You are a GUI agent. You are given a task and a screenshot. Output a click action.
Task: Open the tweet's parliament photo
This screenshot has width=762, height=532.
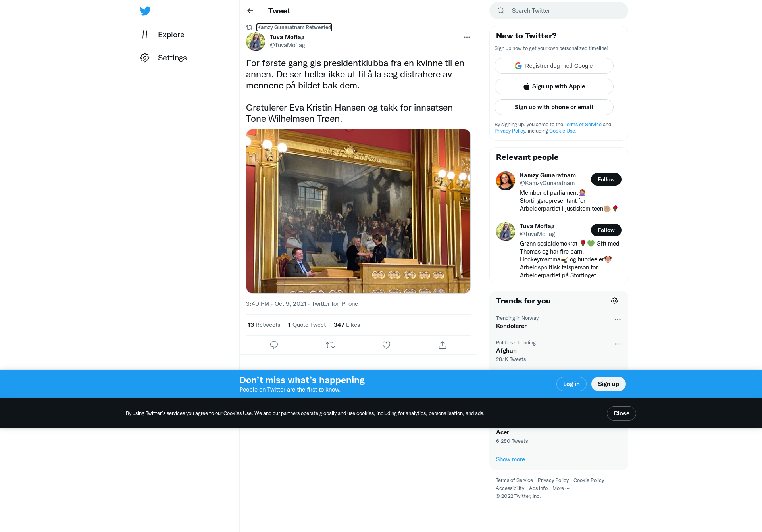tap(358, 211)
